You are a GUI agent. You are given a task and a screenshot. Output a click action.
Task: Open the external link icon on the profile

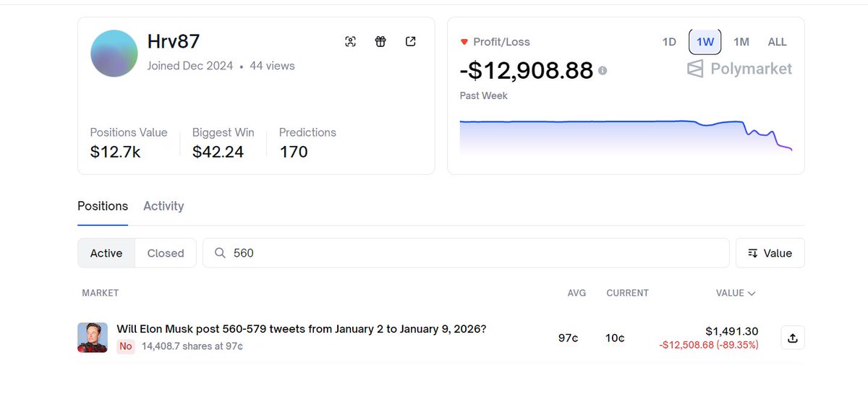pos(411,41)
